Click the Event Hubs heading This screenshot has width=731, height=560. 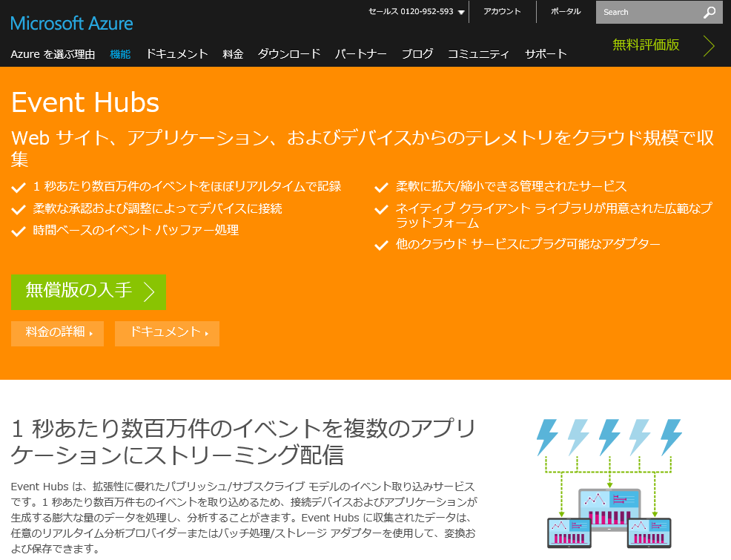[x=85, y=102]
